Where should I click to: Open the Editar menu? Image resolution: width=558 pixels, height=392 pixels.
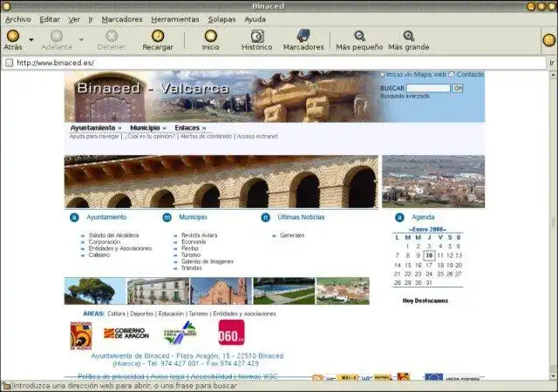50,19
